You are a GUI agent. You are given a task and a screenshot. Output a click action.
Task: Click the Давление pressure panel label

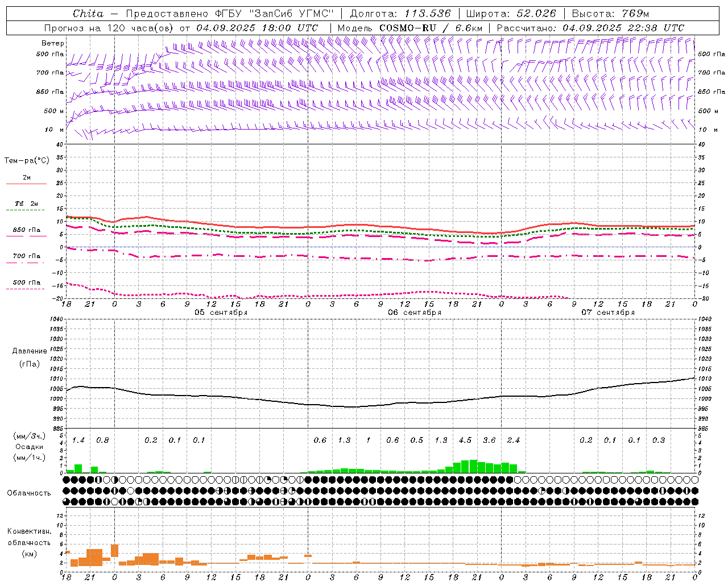pyautogui.click(x=30, y=351)
